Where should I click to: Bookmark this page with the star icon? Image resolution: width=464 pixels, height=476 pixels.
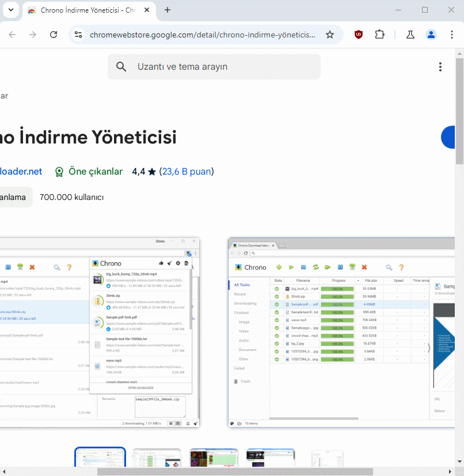[x=330, y=35]
